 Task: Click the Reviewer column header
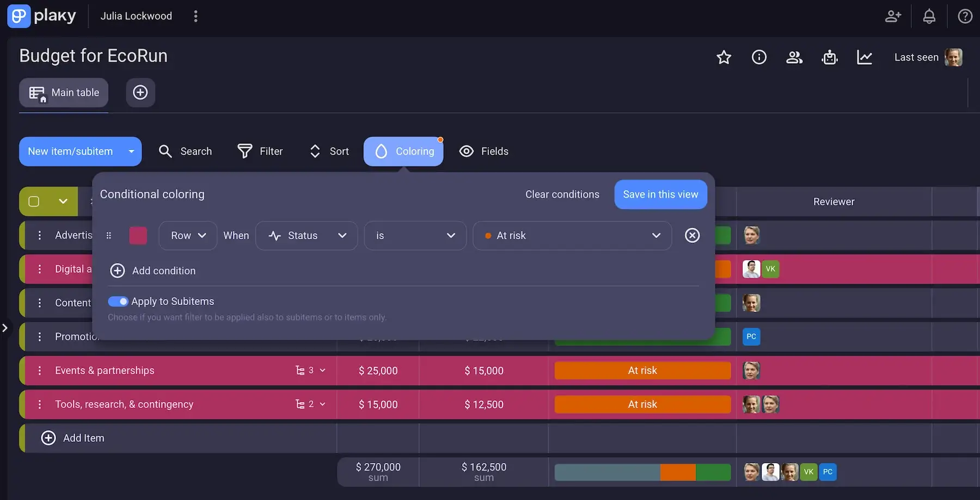tap(834, 202)
